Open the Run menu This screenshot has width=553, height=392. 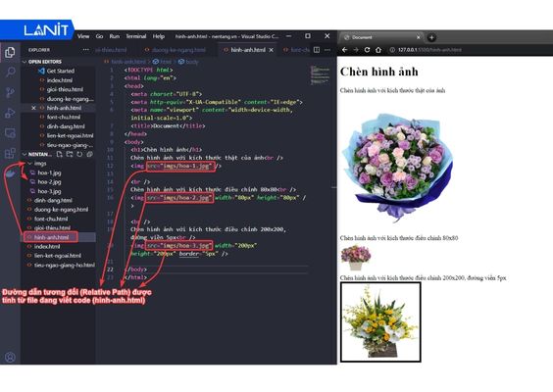pos(115,36)
